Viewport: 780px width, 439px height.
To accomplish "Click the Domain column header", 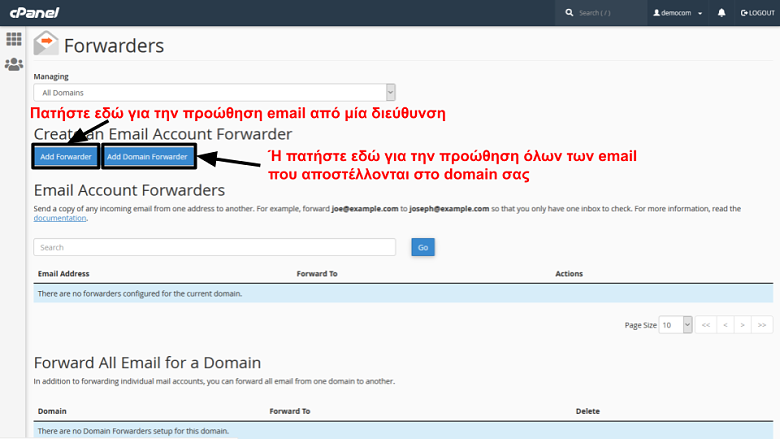I will [x=52, y=411].
